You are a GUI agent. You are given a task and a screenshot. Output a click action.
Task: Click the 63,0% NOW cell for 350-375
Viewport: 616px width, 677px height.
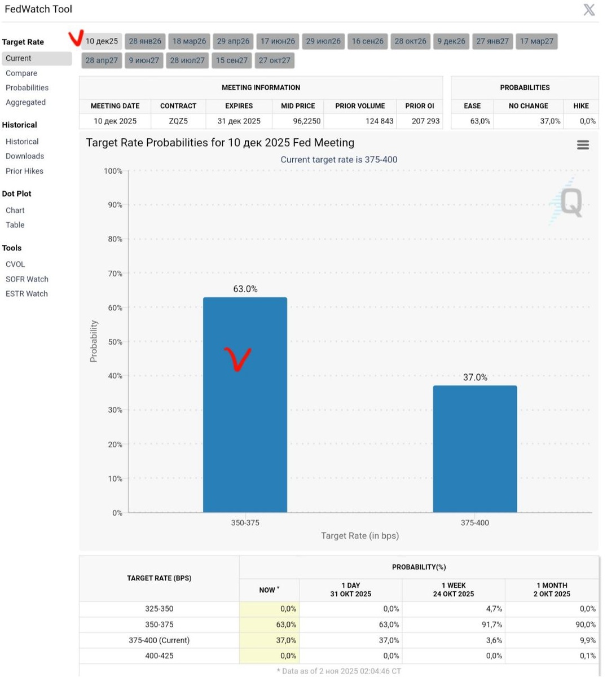(x=269, y=625)
